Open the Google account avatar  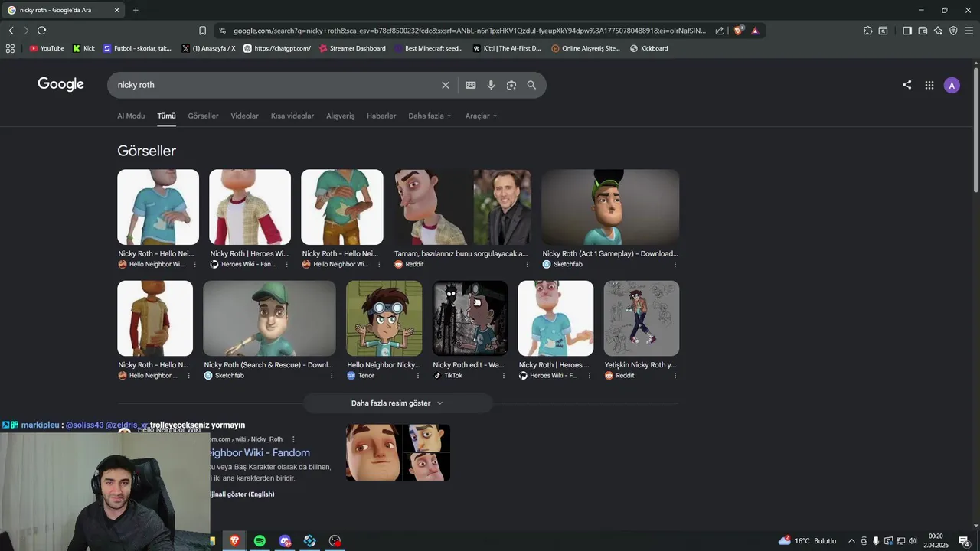click(952, 85)
